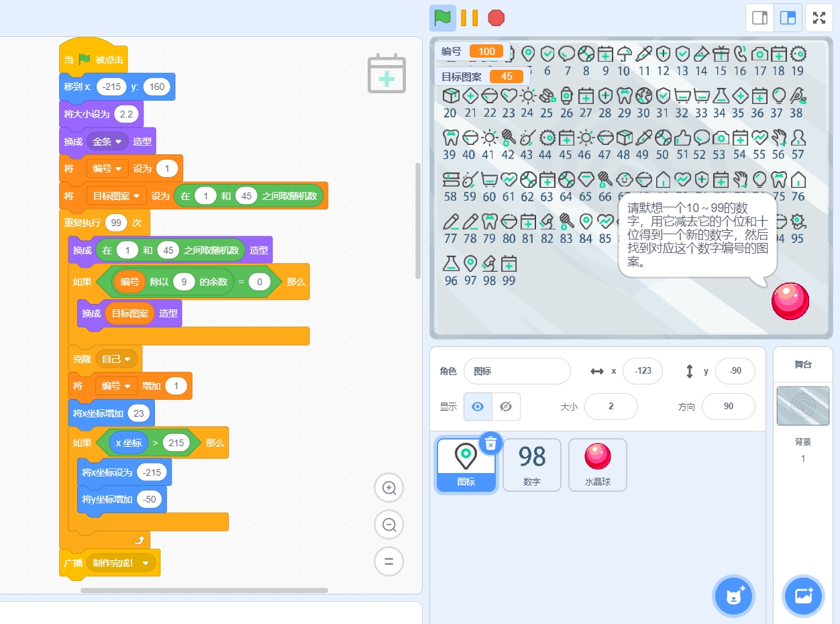The width and height of the screenshot is (840, 624).
Task: Open the 克隆 自己 dropdown
Action: 116,359
